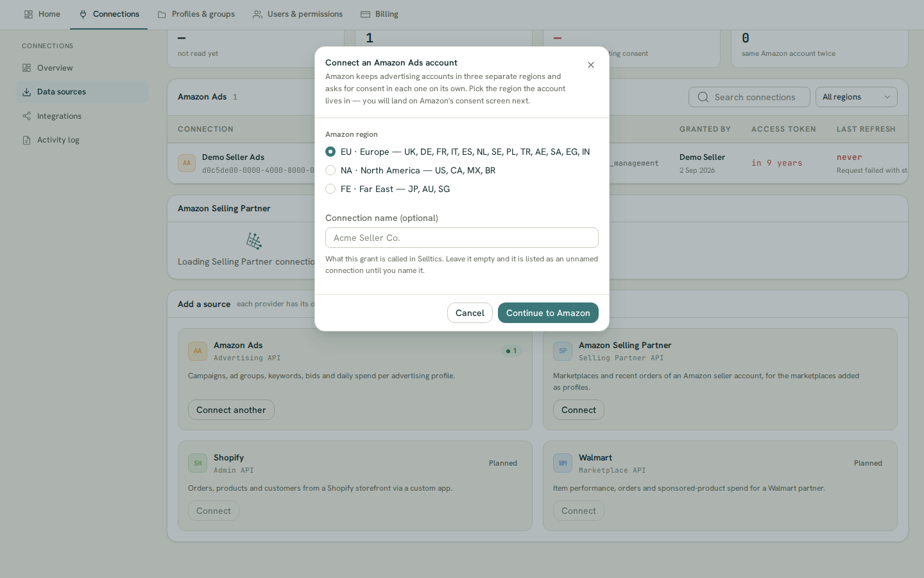This screenshot has width=924, height=578.
Task: Click the Walmart Planned status label
Action: [868, 463]
